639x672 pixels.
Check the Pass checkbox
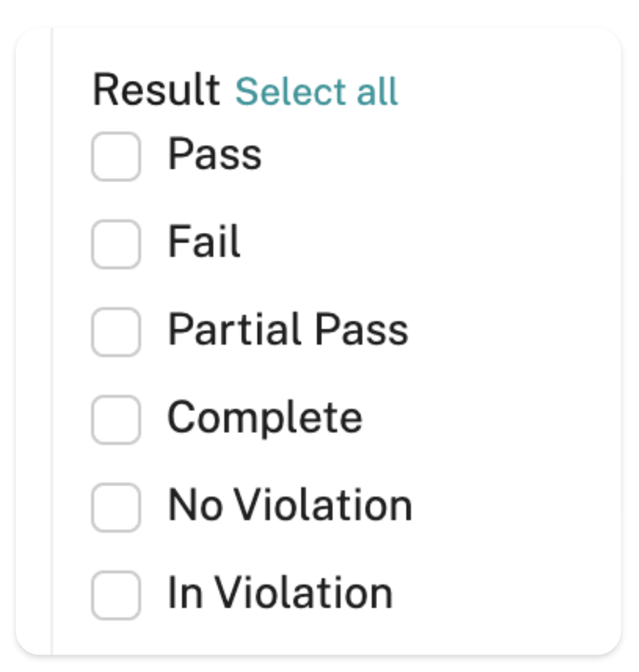(116, 157)
